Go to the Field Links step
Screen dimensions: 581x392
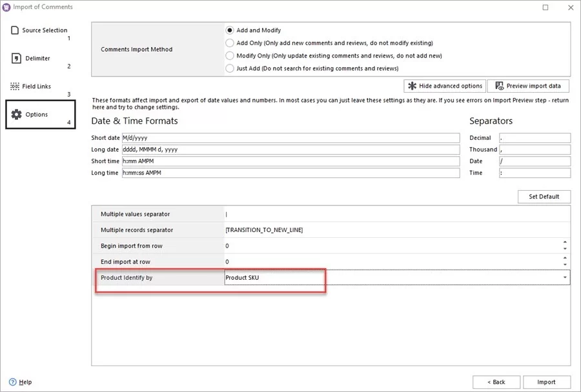pyautogui.click(x=36, y=85)
